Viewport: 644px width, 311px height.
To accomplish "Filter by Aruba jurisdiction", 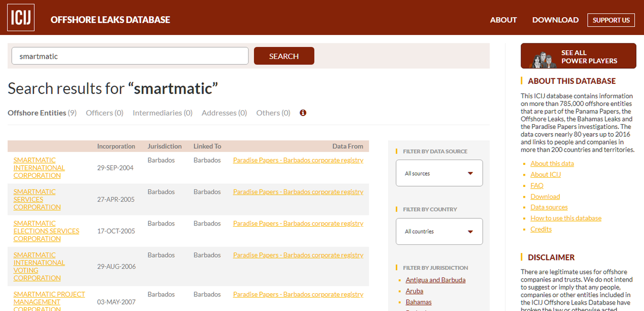I will coord(414,291).
